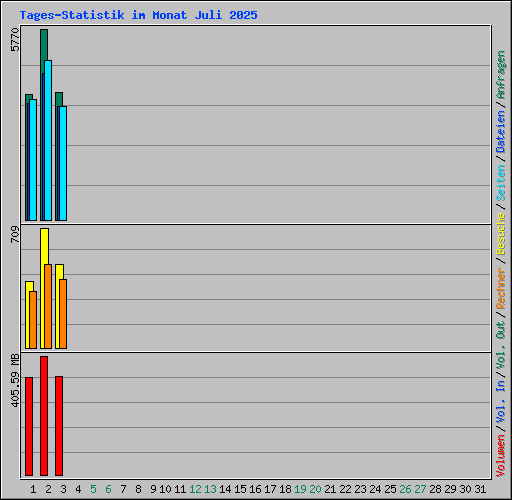Viewport: 512px width, 500px height.
Task: Click the red Volumen bar for day 2
Action: point(44,416)
